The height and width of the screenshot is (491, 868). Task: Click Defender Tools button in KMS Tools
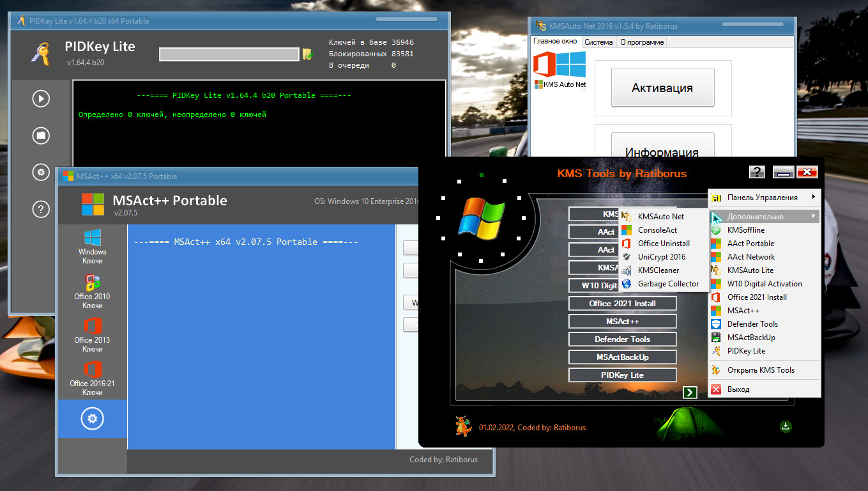622,339
